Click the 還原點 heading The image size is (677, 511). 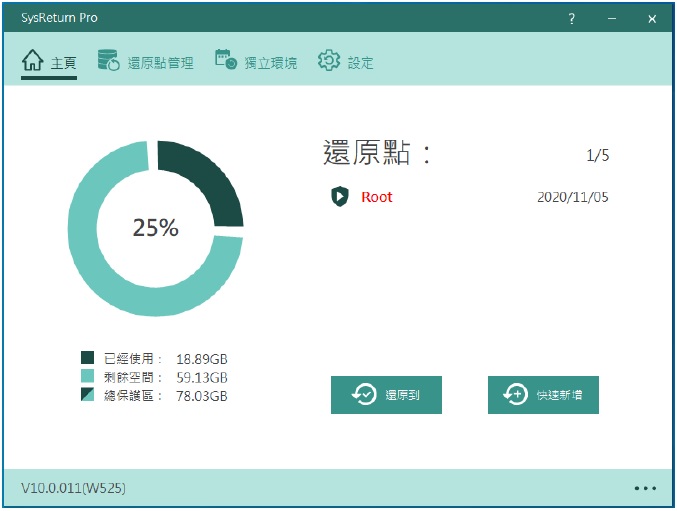(x=376, y=152)
